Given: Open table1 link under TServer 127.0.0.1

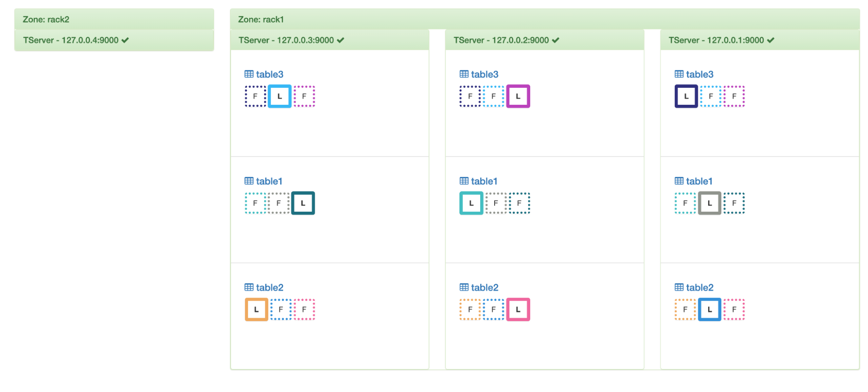Looking at the screenshot, I should (699, 181).
